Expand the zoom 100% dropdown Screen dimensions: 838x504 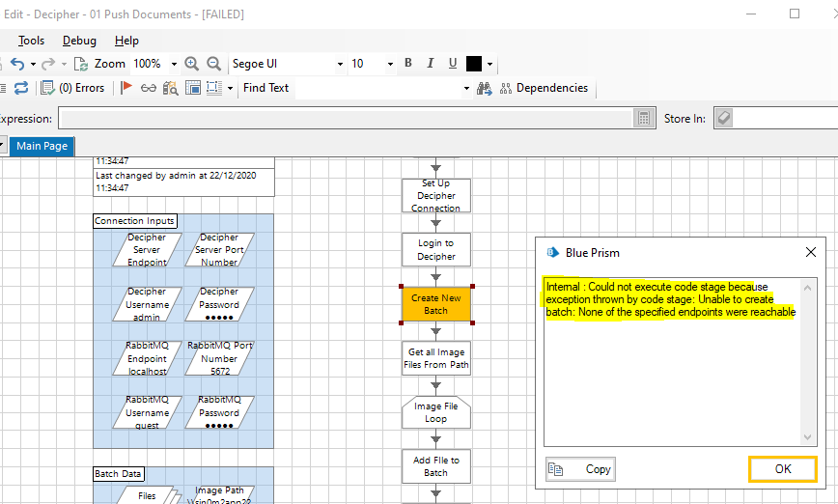click(174, 64)
